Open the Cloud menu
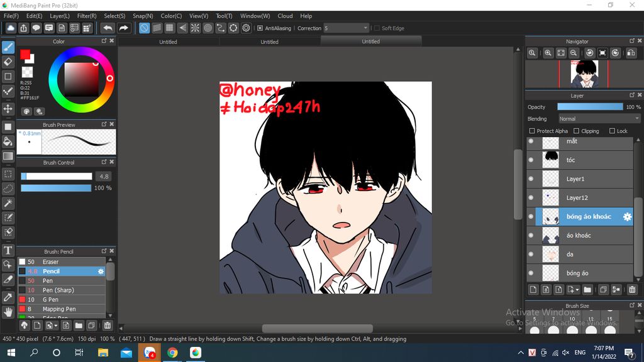Screen dimensions: 644x362 [x=285, y=16]
